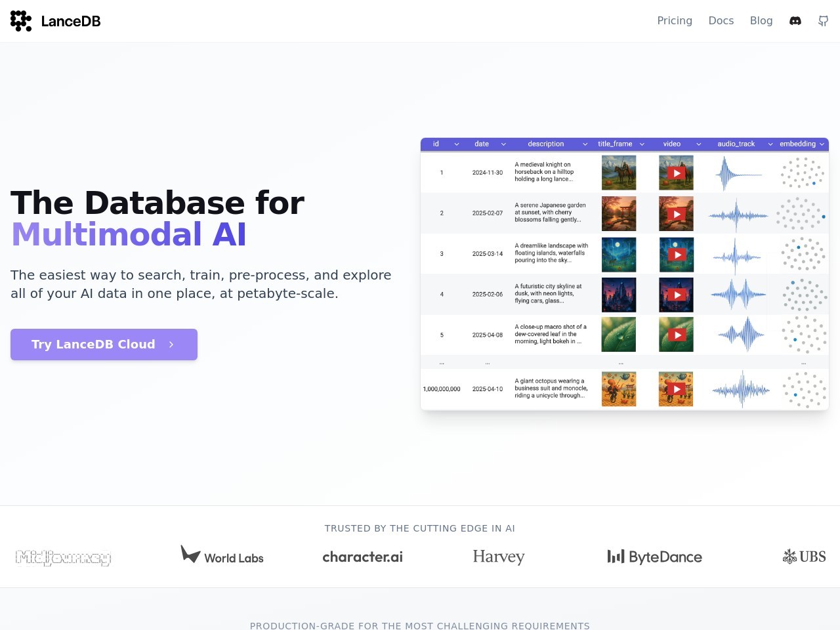Click the character.ai logo

click(362, 557)
